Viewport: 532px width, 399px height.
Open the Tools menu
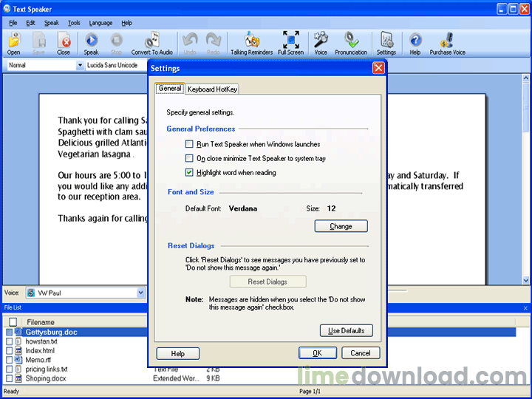tap(74, 23)
